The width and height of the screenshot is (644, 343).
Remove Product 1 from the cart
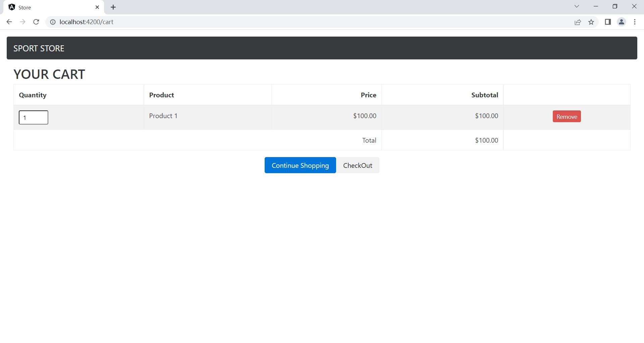point(567,116)
